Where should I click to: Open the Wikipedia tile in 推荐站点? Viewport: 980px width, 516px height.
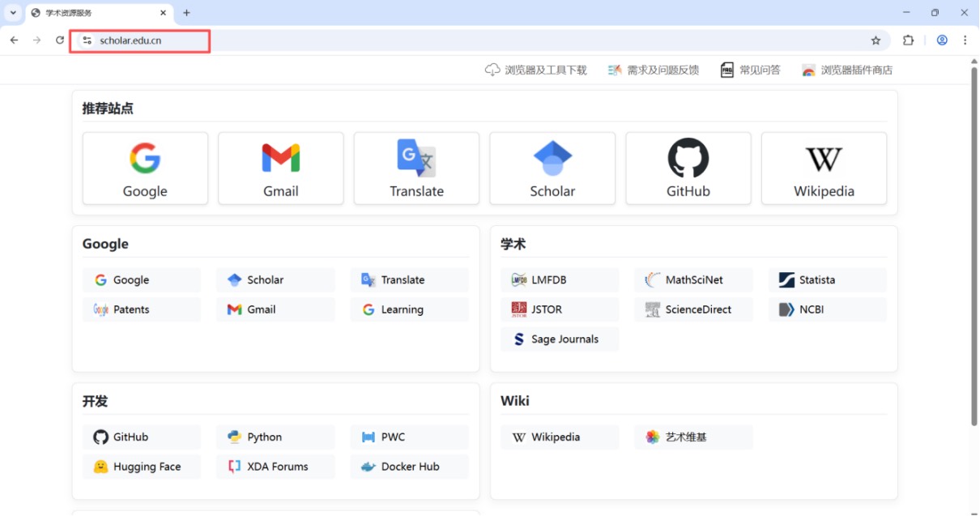click(824, 168)
